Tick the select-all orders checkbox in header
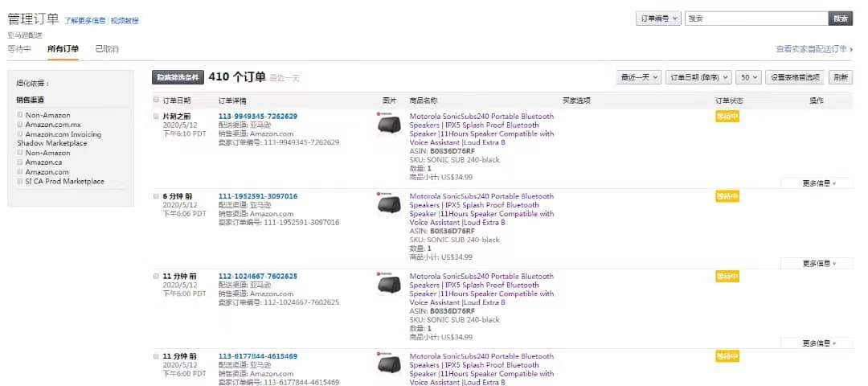Screen dimensions: 868x386 [x=156, y=101]
